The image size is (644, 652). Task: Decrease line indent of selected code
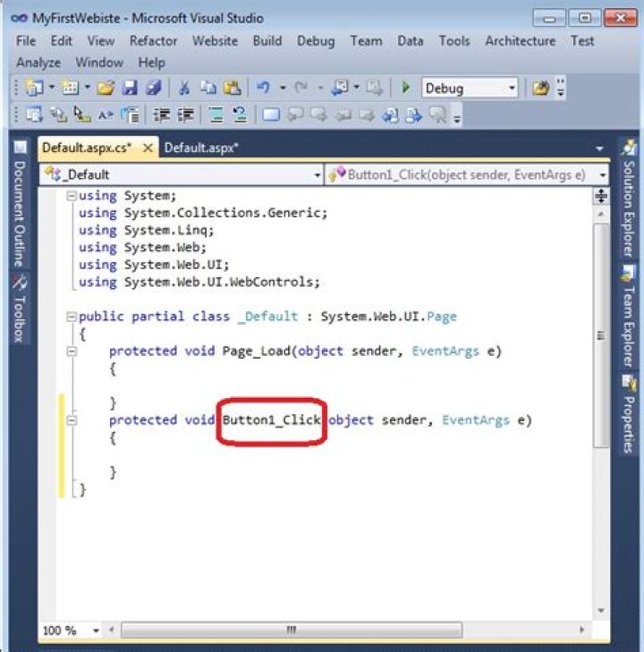(x=161, y=114)
